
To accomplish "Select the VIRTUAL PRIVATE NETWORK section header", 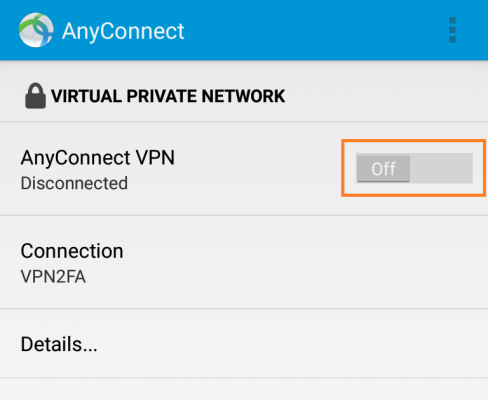I will pyautogui.click(x=168, y=96).
